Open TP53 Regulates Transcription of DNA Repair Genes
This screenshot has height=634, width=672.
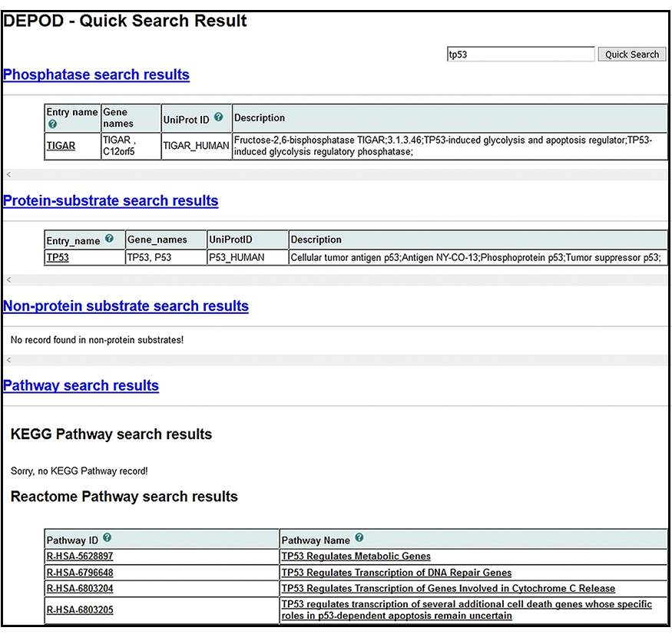coord(396,572)
